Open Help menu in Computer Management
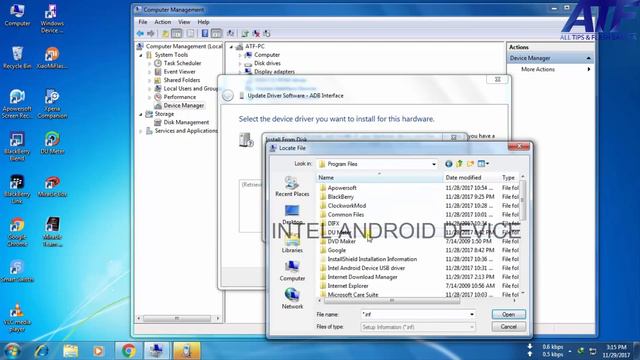Viewport: 640px width, 360px height. (x=203, y=22)
